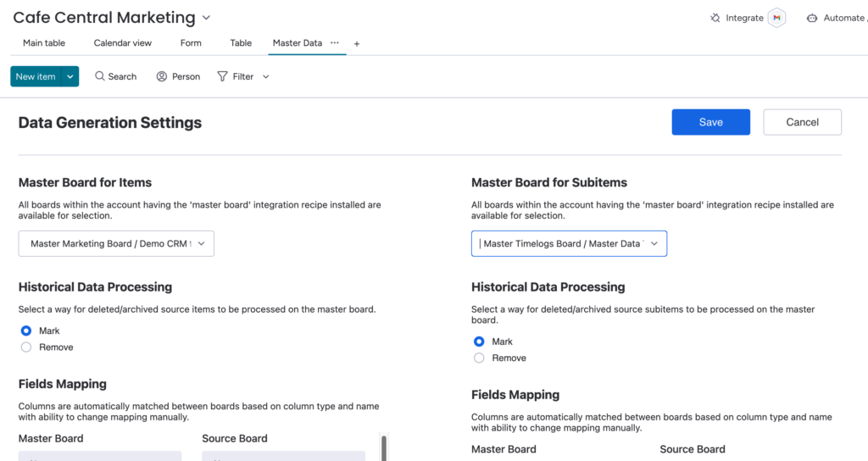
Task: Click the blue Save button
Action: pos(710,122)
